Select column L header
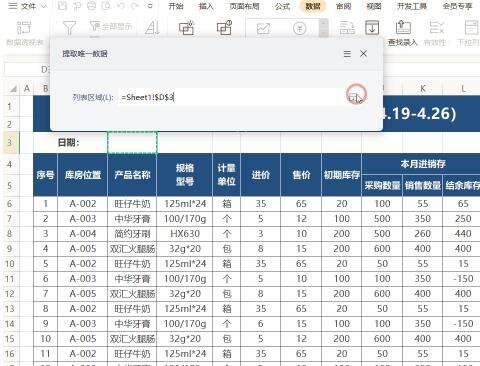 pos(463,89)
